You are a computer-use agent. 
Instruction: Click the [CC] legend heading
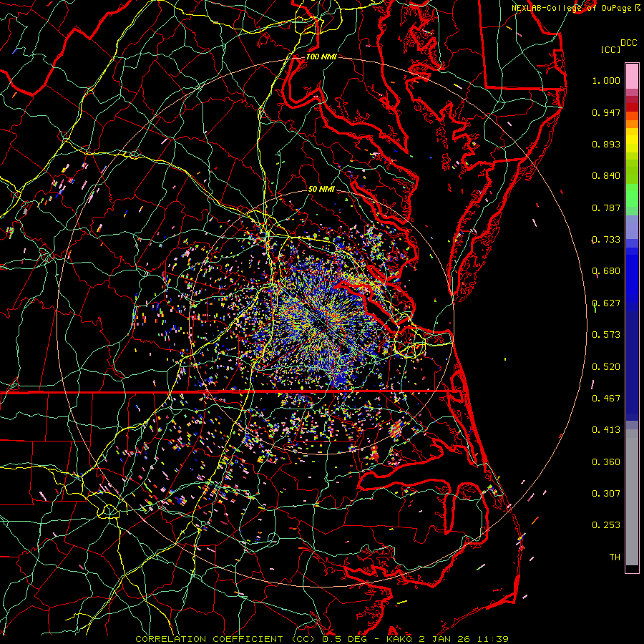pos(610,49)
